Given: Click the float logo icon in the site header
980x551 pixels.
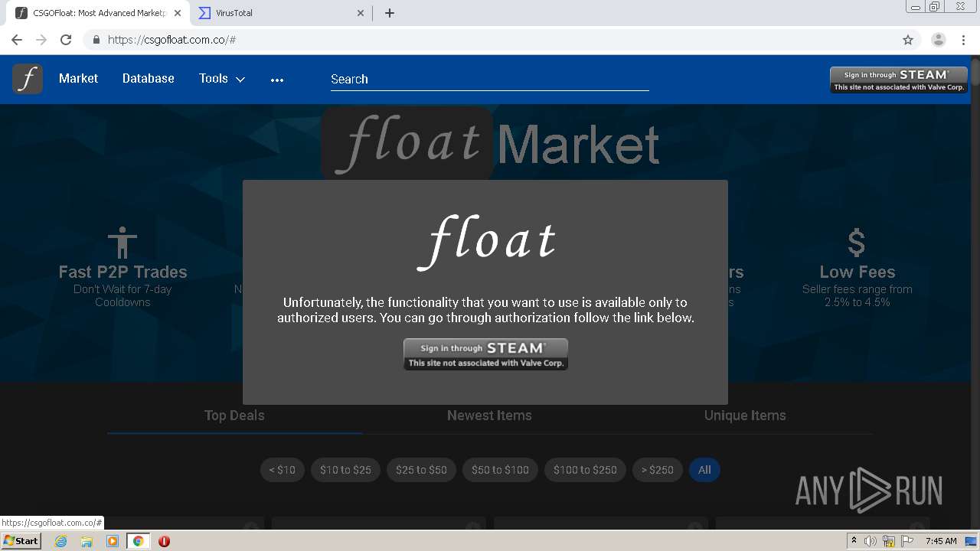Looking at the screenshot, I should point(28,79).
